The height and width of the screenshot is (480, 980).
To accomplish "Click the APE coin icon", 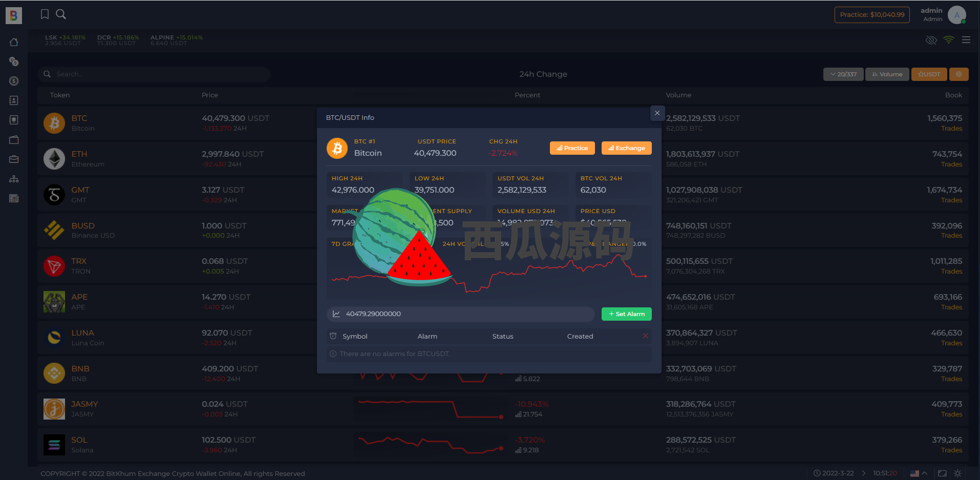I will click(x=54, y=302).
